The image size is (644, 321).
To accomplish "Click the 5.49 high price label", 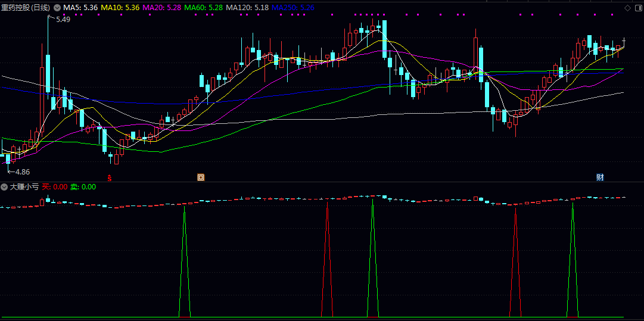I will pos(63,19).
